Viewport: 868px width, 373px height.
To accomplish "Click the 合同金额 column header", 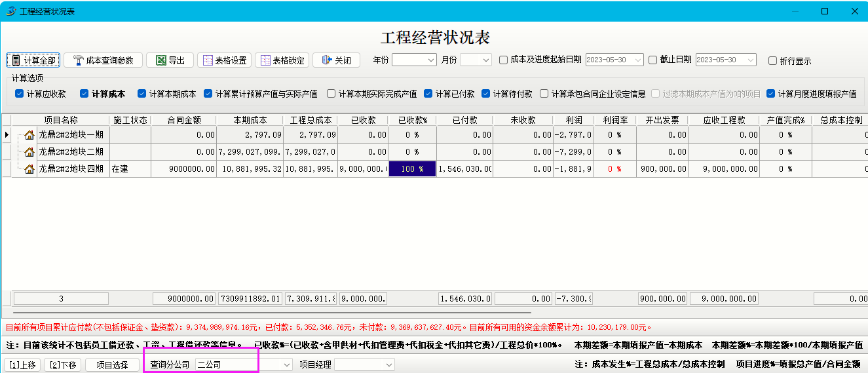I will point(183,120).
